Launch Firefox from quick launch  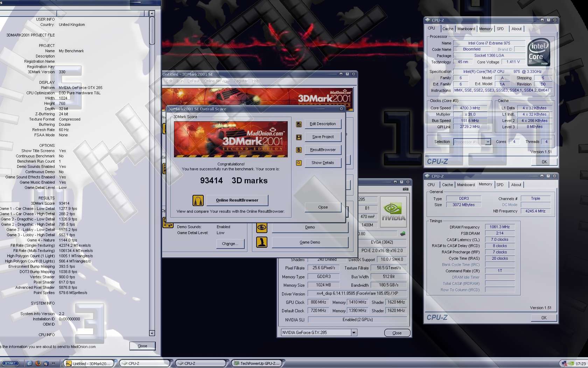(x=38, y=363)
